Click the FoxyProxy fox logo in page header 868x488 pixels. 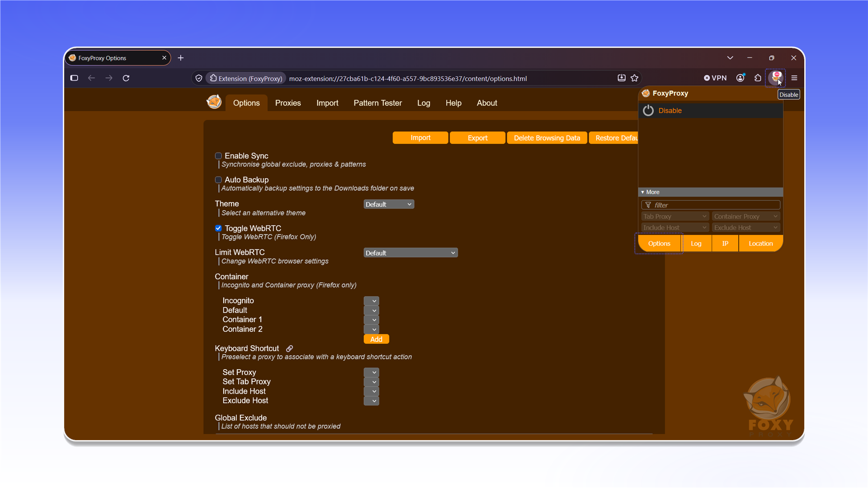tap(214, 102)
